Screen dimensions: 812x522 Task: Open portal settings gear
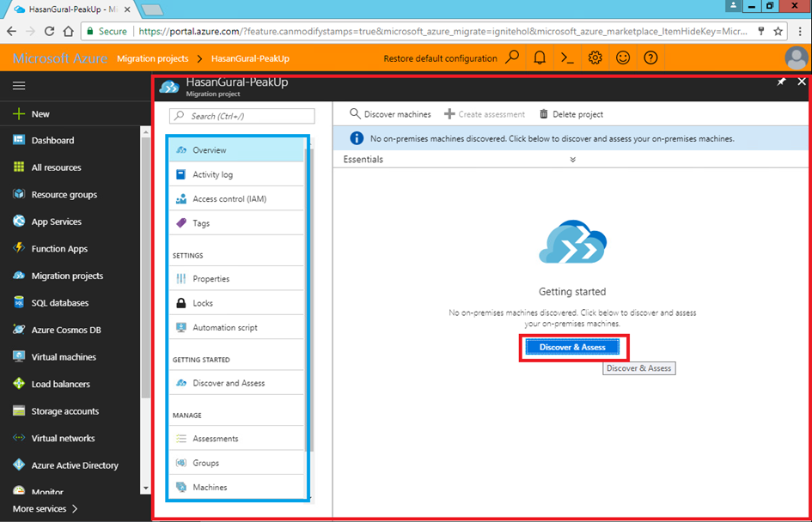tap(595, 58)
